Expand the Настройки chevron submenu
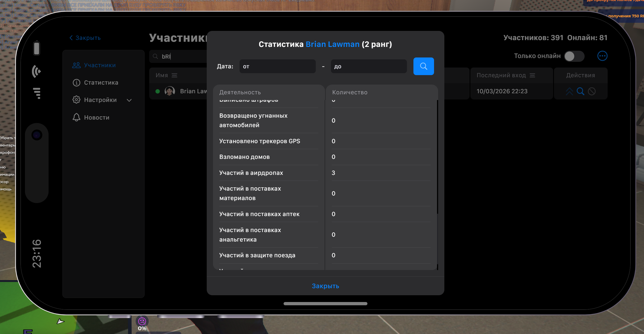Screen dimensions: 644x334 tap(129, 100)
